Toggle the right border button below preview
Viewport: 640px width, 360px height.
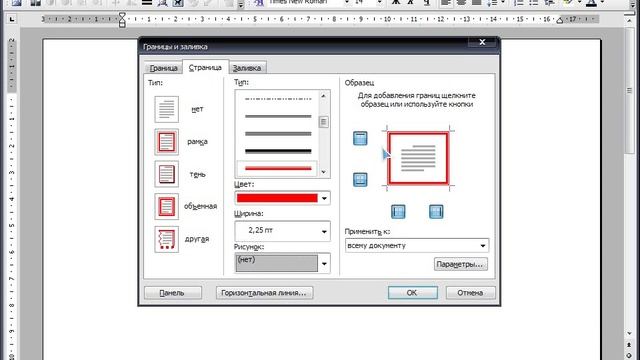(x=436, y=211)
